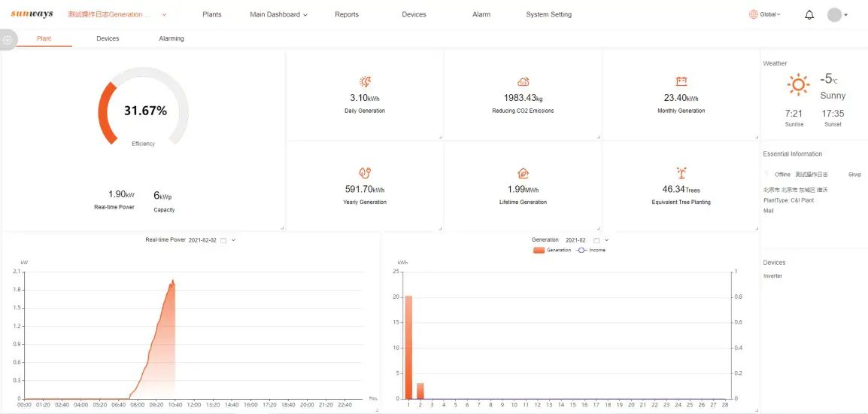Click resize corner of Efficiency card
Viewport: 868px width, 414px height.
click(x=282, y=228)
